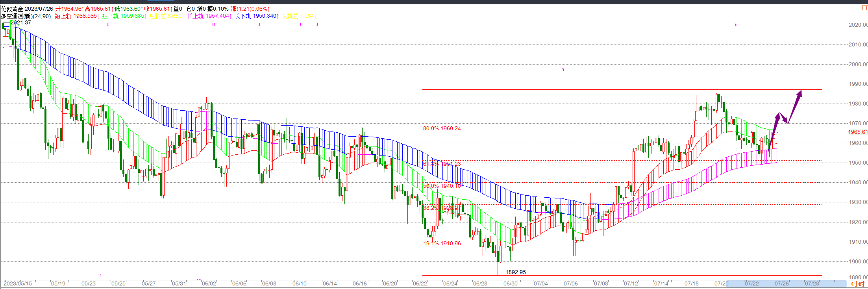The image size is (868, 289).
Task: Click the red 1965.61 current price tag
Action: pos(857,132)
